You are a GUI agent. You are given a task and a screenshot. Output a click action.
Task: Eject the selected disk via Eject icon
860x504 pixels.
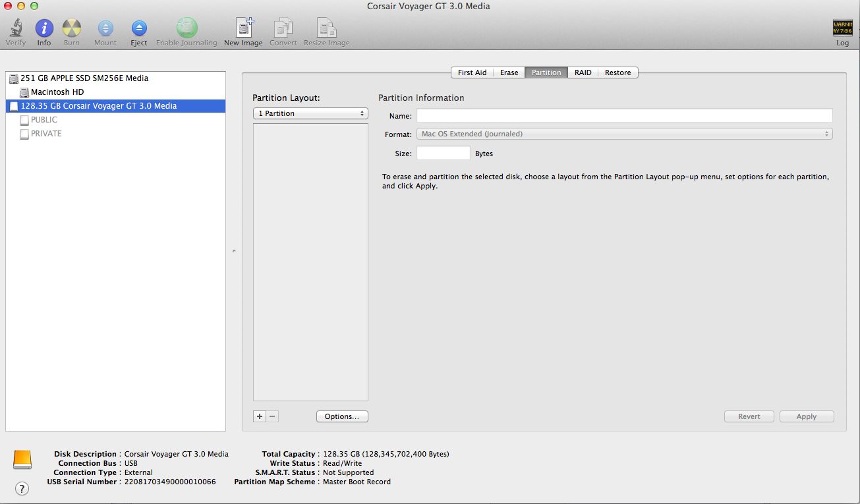(139, 28)
